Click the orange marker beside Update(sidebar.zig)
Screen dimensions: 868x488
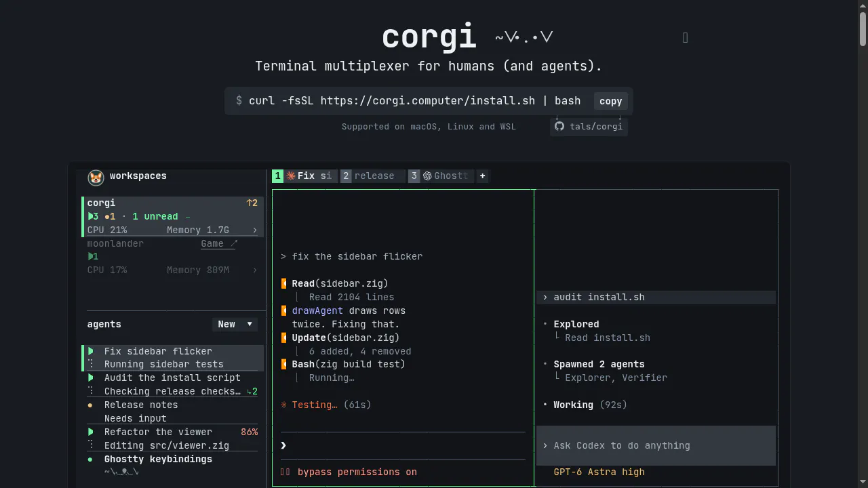point(284,338)
